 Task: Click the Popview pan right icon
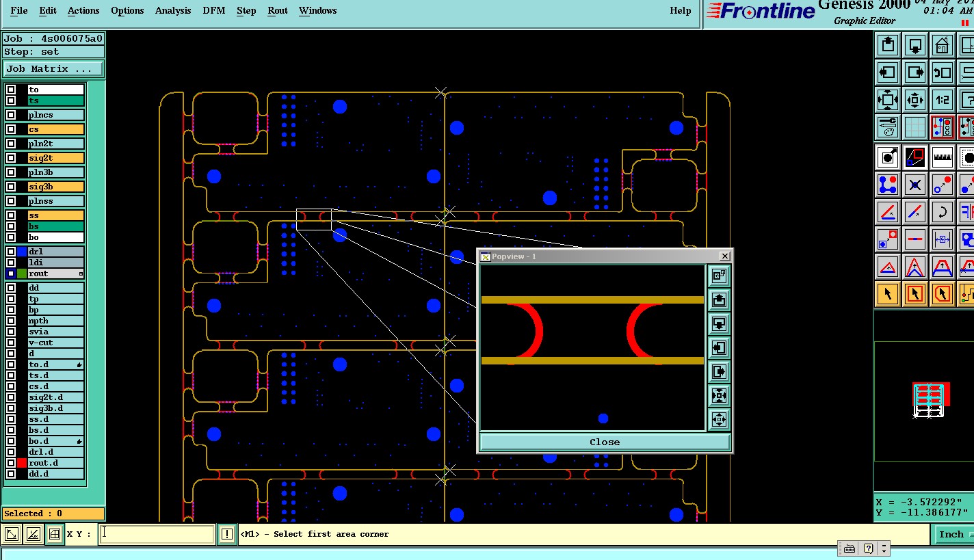[x=719, y=371]
